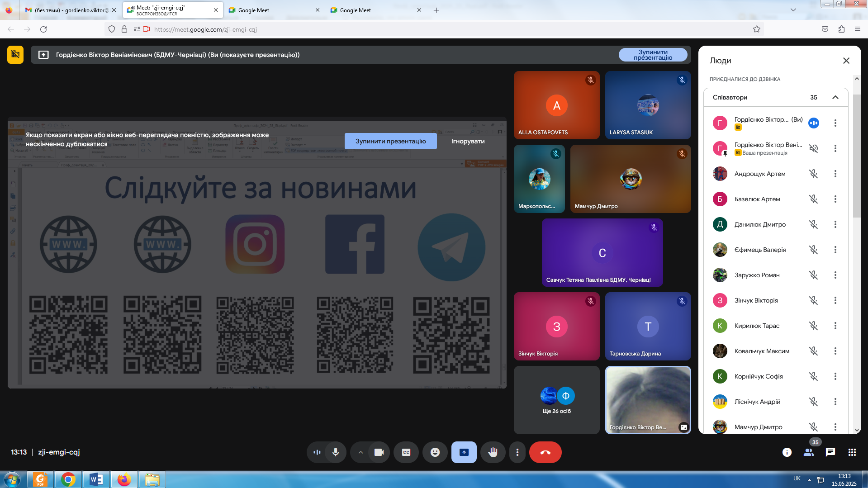Mute Єфимець Валерія in participants list
This screenshot has width=868, height=488.
(813, 250)
